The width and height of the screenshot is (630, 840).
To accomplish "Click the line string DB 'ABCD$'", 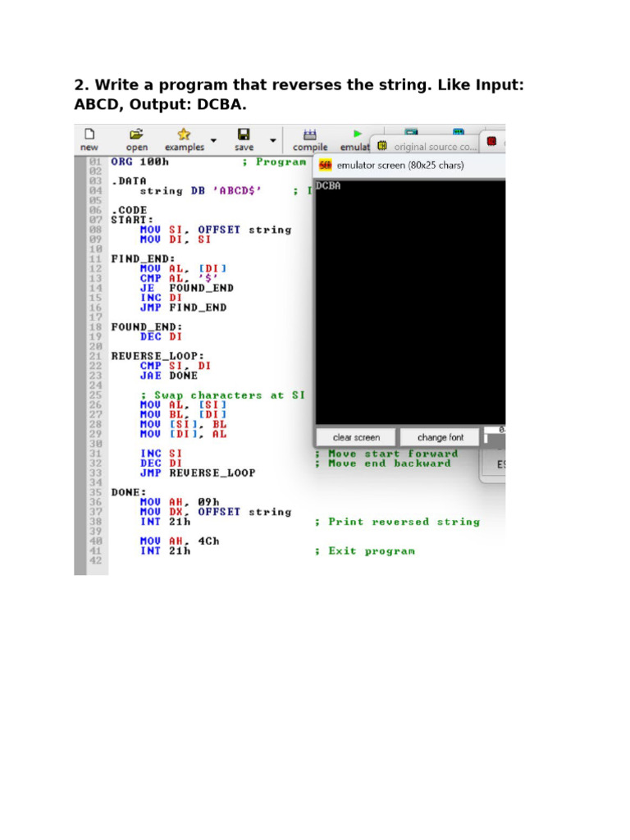I will tap(201, 191).
